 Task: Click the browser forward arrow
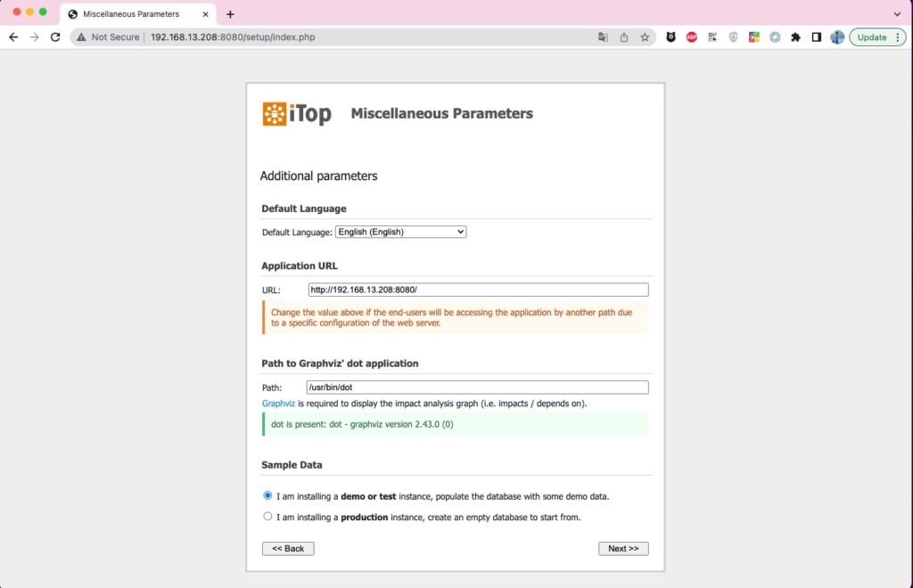coord(35,37)
